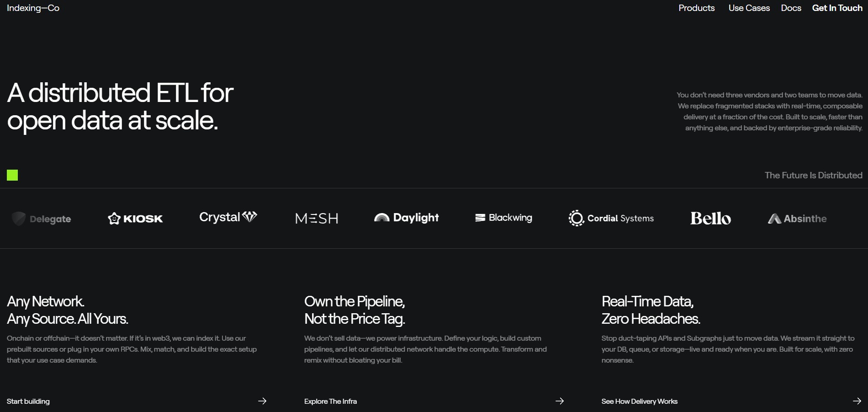Click the Get In Touch link
This screenshot has height=412, width=868.
point(837,8)
